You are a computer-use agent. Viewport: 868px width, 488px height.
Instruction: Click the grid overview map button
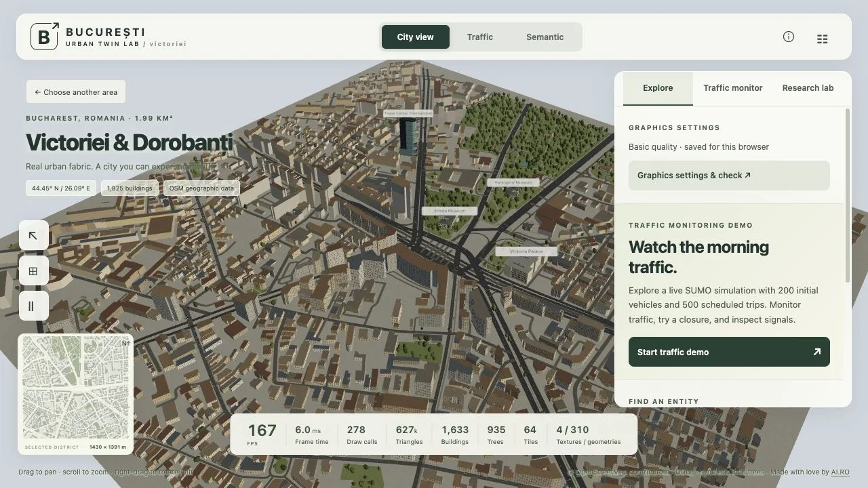[33, 271]
